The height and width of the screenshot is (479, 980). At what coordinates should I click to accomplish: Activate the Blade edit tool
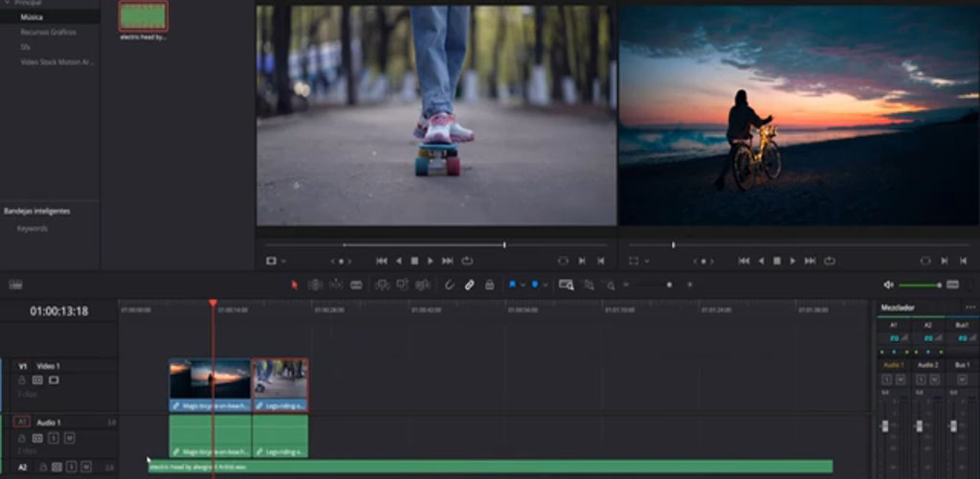[x=356, y=285]
